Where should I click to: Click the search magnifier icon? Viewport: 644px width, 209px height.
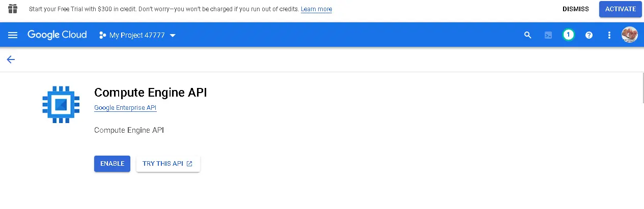click(x=528, y=35)
